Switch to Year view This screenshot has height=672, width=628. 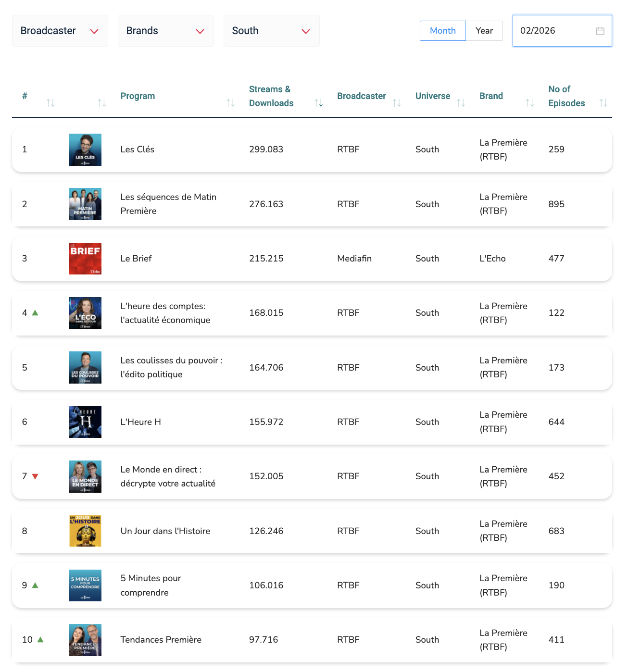(484, 30)
